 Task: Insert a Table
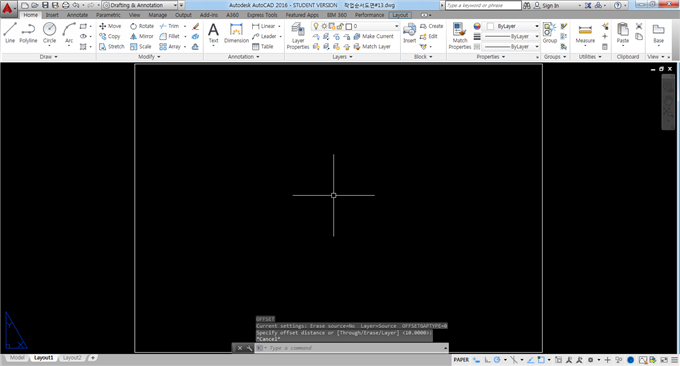263,46
